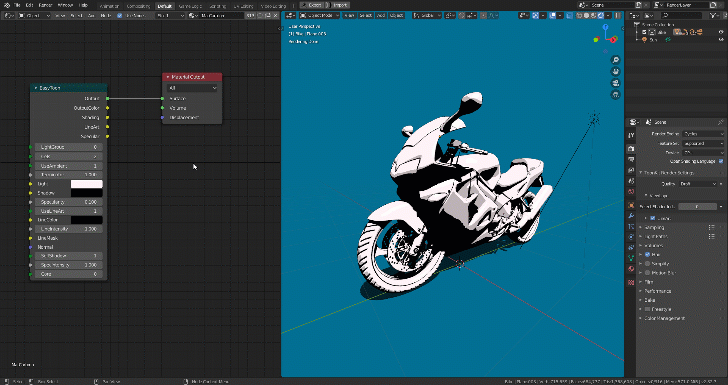Click the Export button in top bar
Screen dimensions: 728x385
(x=312, y=5)
